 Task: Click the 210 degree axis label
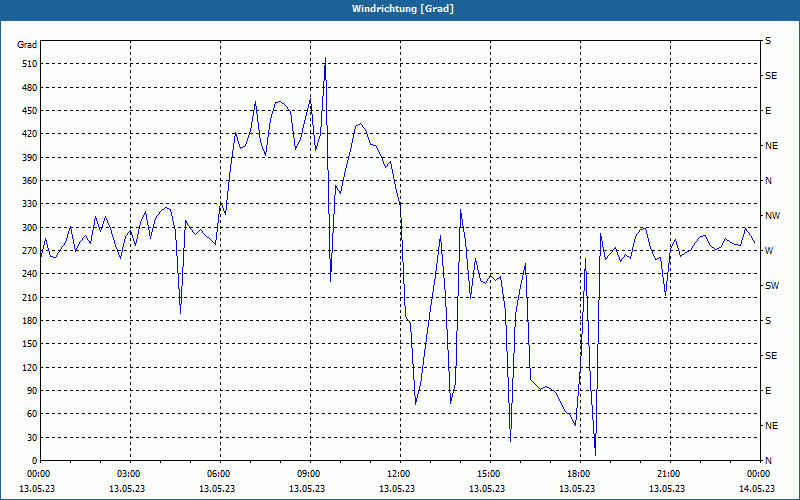click(x=31, y=297)
